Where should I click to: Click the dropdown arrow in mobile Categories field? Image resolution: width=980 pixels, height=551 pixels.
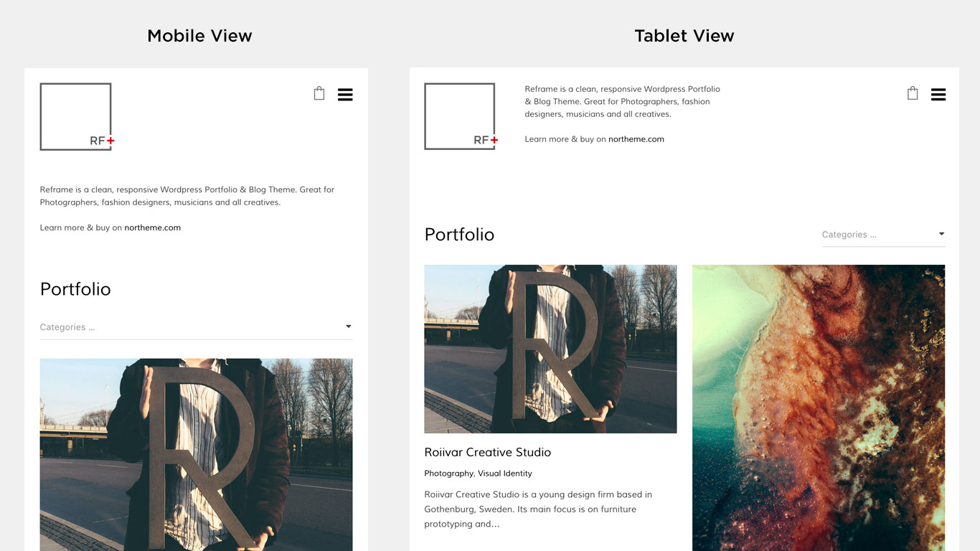click(x=349, y=326)
